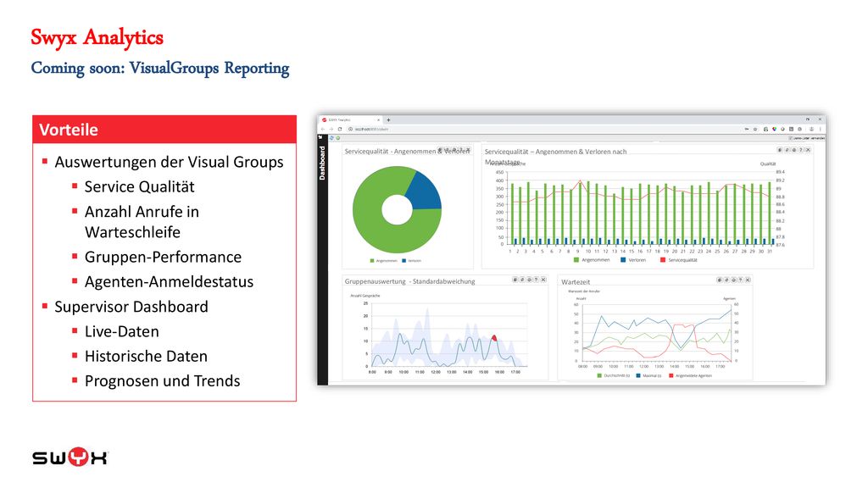Open the vertical Dashboard sidebar tab
868x488 pixels.
coord(322,163)
